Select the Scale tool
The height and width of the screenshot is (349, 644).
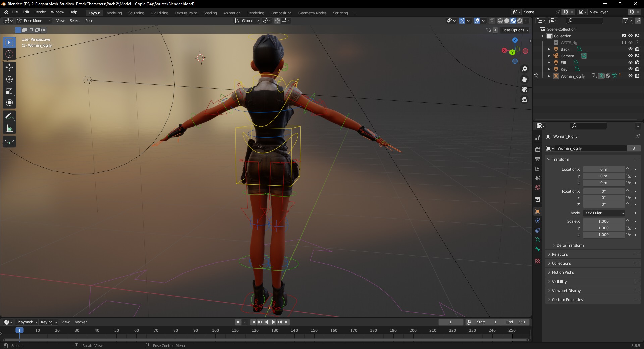tap(9, 91)
